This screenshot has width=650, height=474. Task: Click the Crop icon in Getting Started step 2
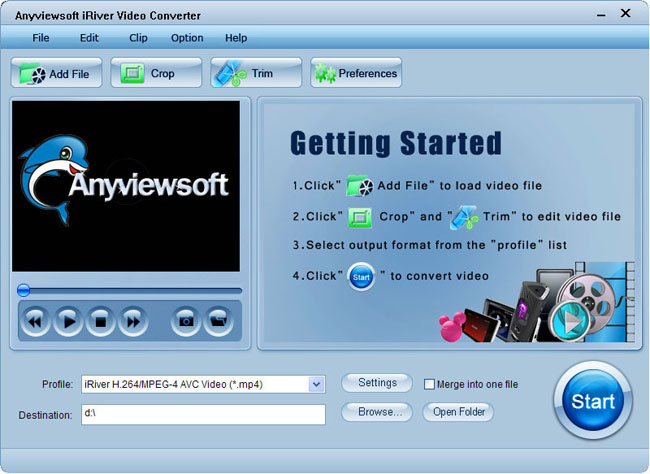pos(360,217)
